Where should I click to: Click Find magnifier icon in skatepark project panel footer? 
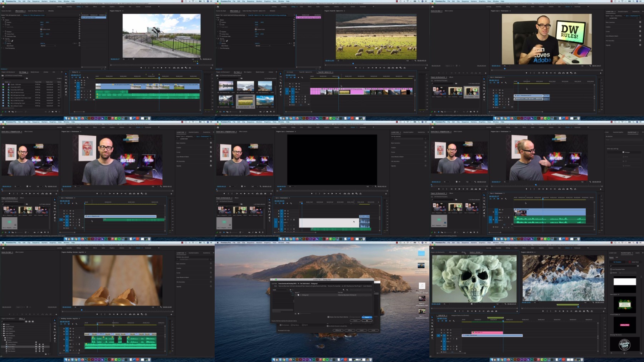(49, 112)
